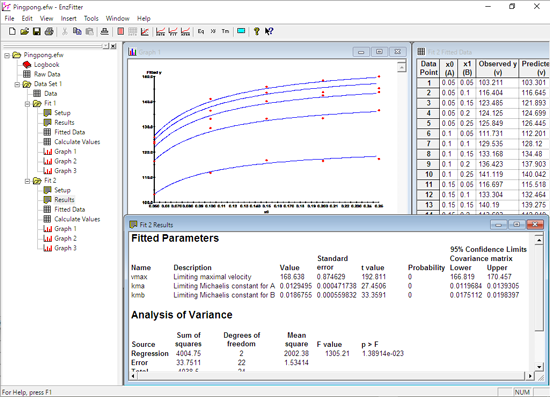Click the yellow question mark Help icon

(257, 32)
